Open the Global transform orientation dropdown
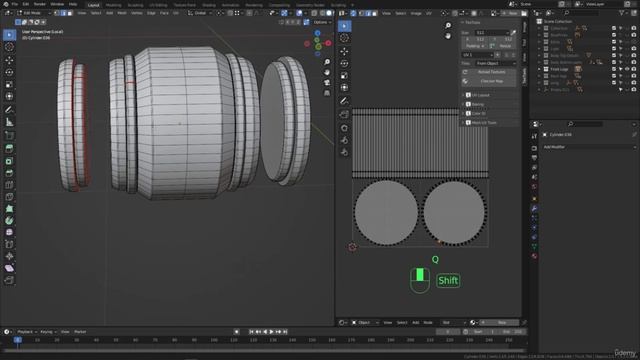This screenshot has height=360, width=640. [x=200, y=13]
